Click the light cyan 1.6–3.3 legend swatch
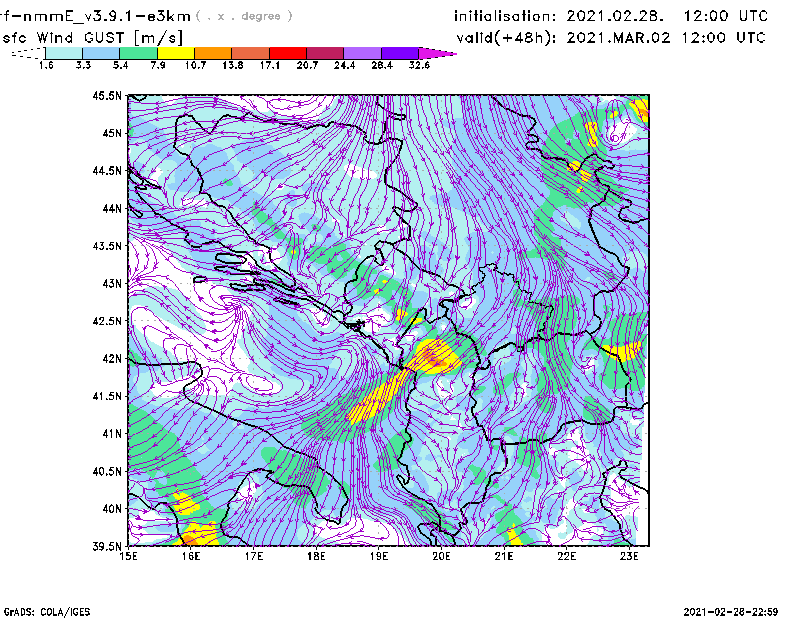The width and height of the screenshot is (800, 618). [64, 53]
